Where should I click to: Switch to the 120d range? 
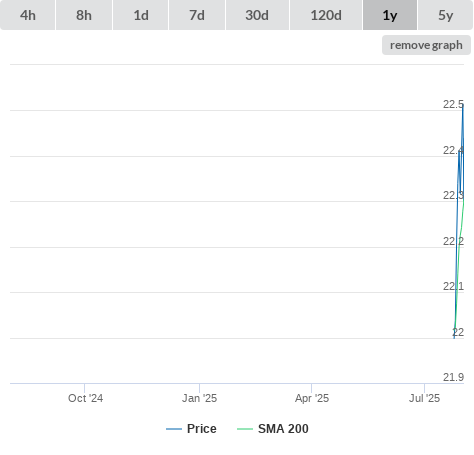pos(326,15)
